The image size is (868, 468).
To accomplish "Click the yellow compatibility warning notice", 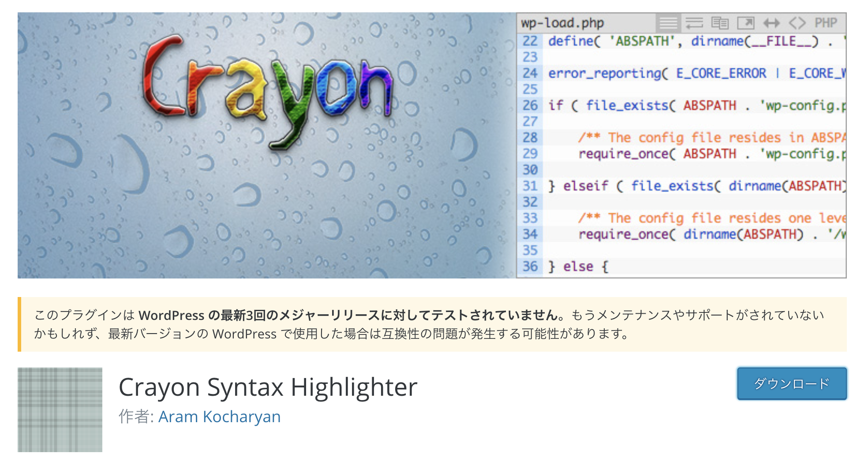I will [x=432, y=324].
